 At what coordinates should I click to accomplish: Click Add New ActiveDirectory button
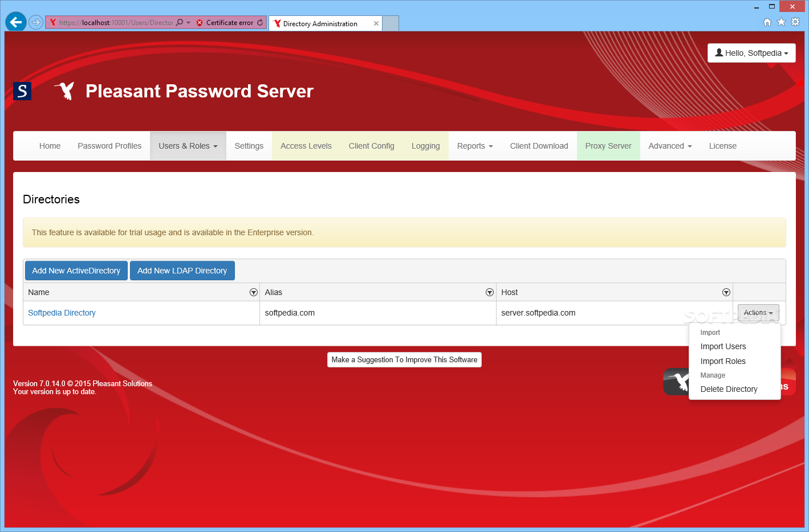(x=76, y=271)
